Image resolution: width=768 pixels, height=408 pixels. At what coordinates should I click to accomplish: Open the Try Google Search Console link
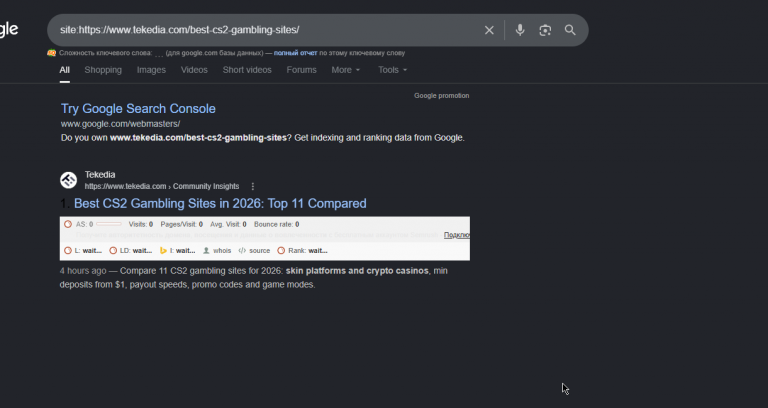138,109
